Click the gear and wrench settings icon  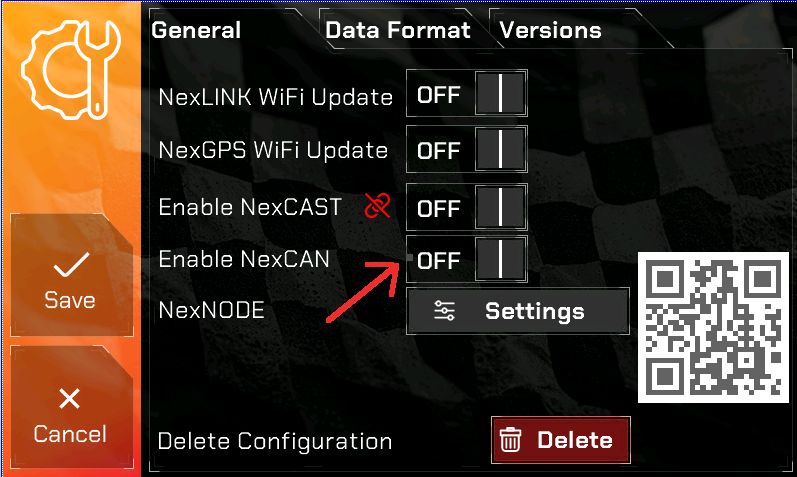[71, 70]
